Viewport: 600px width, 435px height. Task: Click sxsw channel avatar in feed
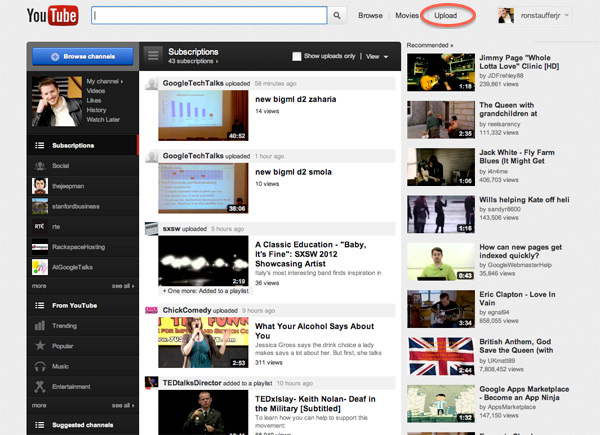tap(152, 229)
